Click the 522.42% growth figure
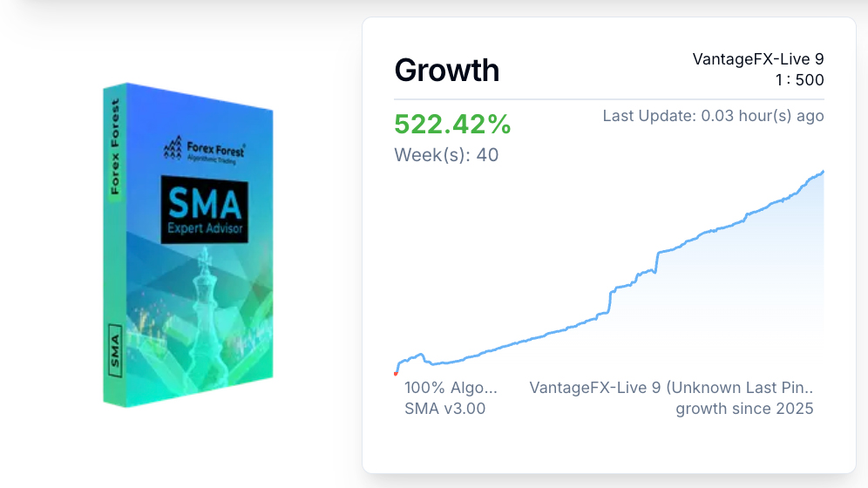The image size is (868, 488). (x=452, y=125)
